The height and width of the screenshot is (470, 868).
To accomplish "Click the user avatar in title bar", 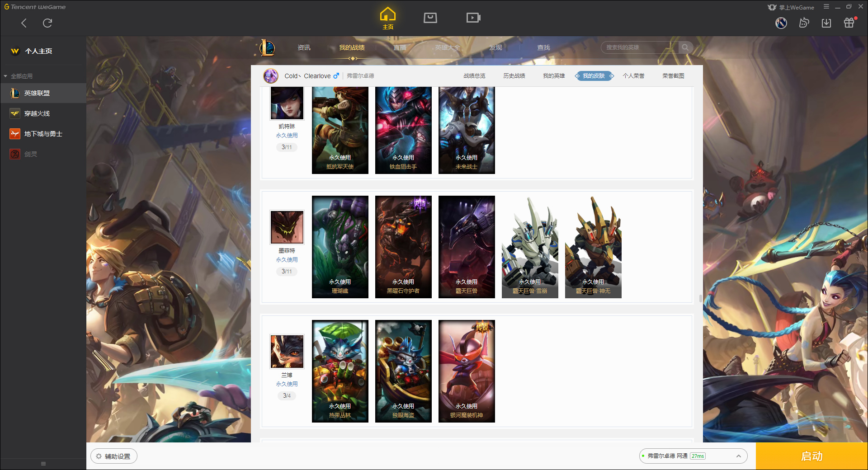I will pyautogui.click(x=781, y=23).
